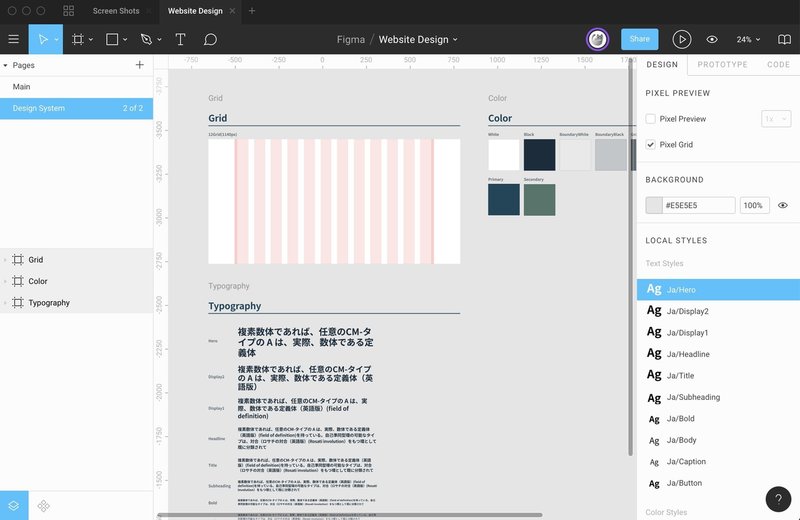Open a new tab with plus icon
The width and height of the screenshot is (800, 520).
click(x=252, y=11)
